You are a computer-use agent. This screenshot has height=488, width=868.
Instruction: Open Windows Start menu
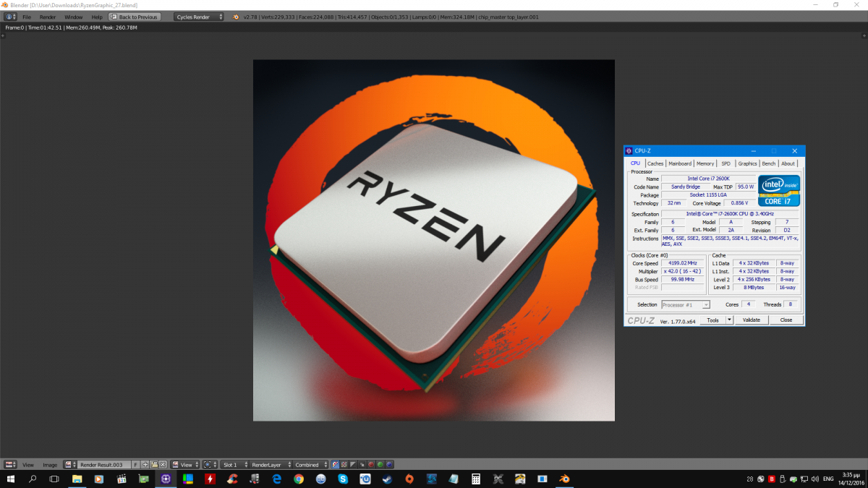click(x=10, y=479)
